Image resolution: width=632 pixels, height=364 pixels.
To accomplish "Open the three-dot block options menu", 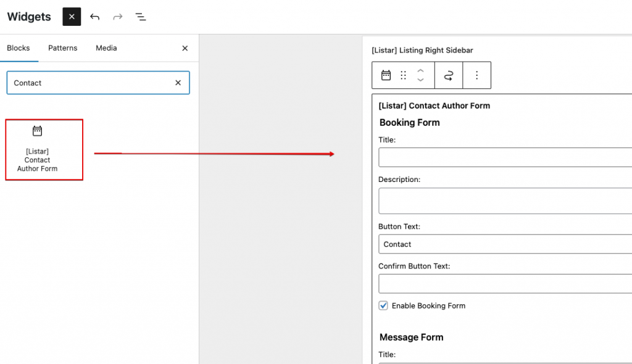I will coord(477,75).
